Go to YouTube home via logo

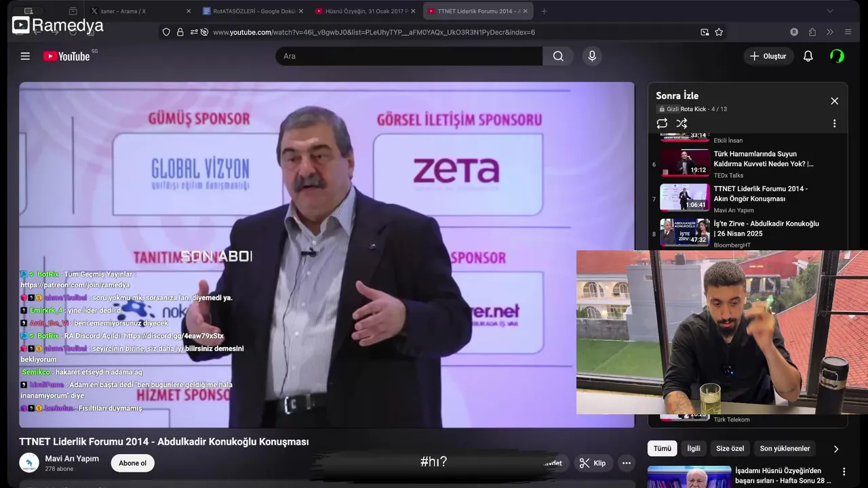(66, 56)
